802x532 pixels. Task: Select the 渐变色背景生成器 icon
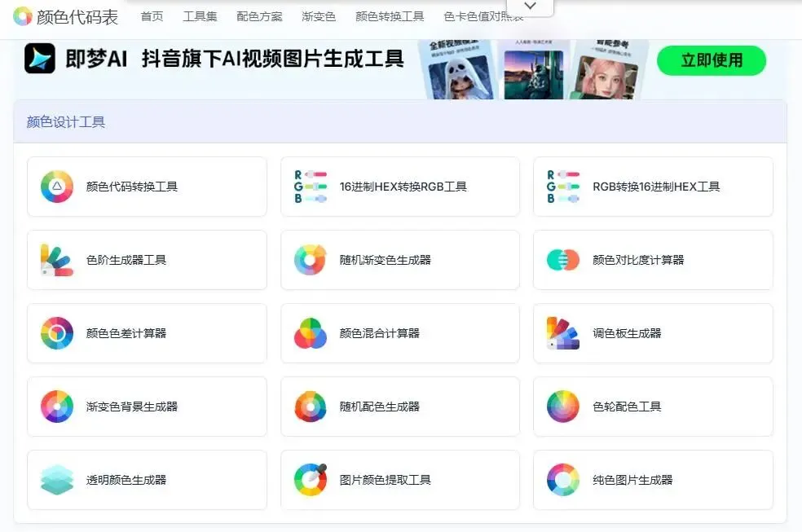[x=56, y=406]
